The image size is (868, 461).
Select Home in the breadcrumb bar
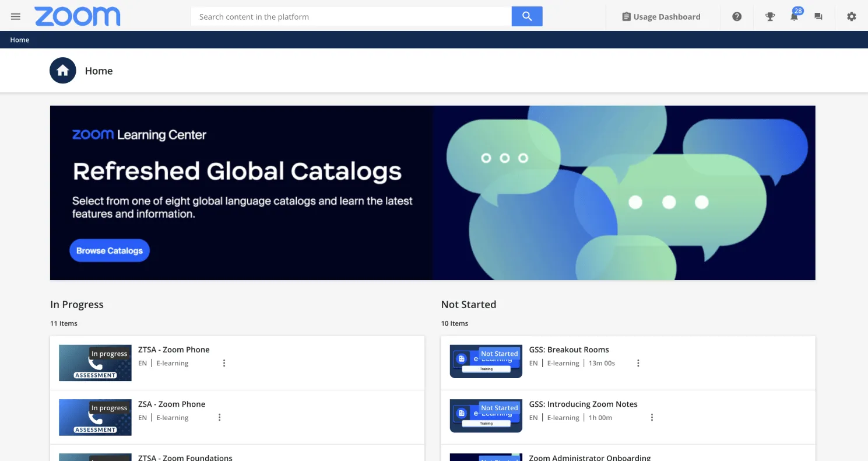coord(20,40)
